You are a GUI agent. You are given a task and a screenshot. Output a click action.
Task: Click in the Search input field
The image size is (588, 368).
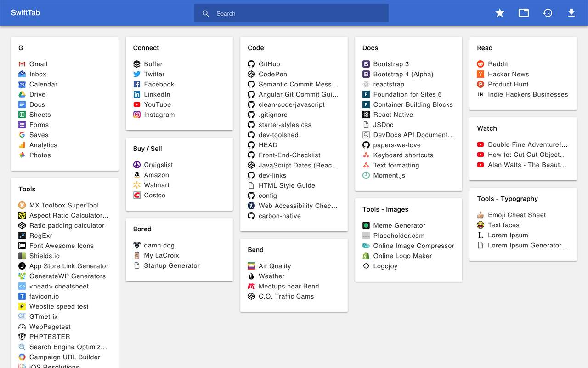click(291, 13)
